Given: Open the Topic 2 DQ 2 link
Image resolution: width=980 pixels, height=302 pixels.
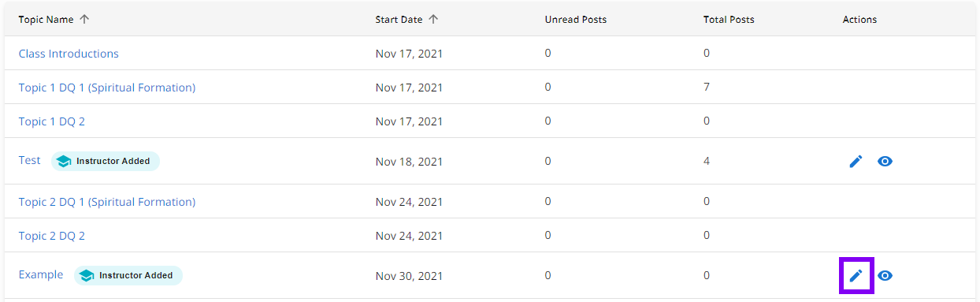Looking at the screenshot, I should 52,236.
